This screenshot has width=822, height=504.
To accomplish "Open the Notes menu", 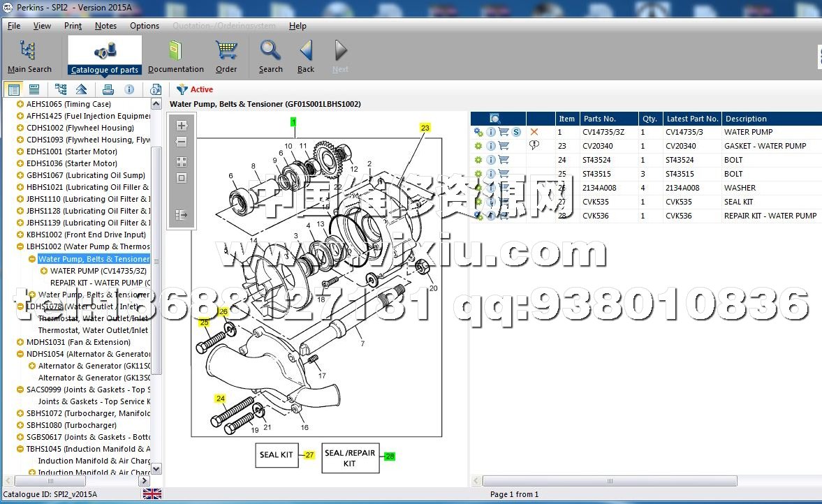I will click(105, 26).
